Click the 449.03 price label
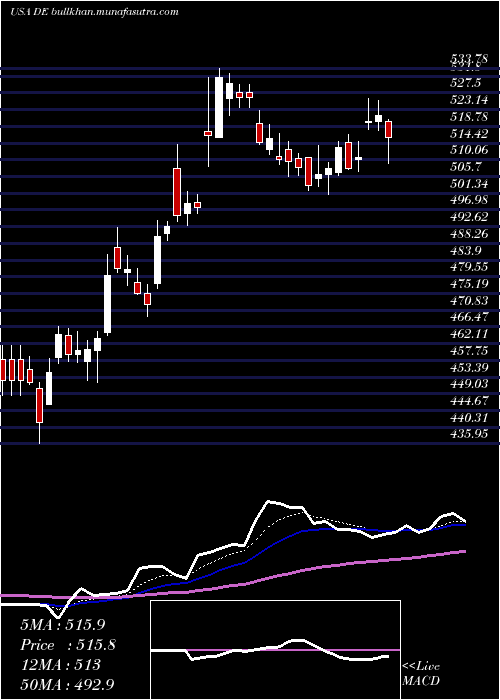The image size is (500, 700). click(469, 384)
